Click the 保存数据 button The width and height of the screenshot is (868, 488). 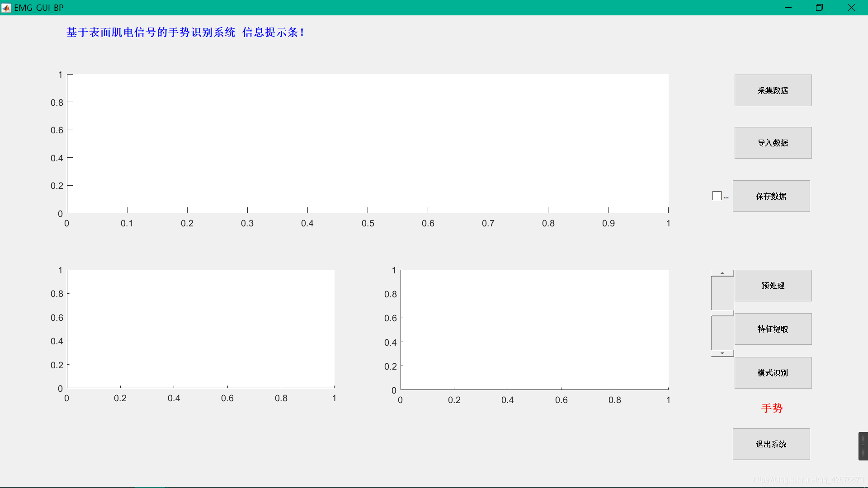(x=771, y=196)
